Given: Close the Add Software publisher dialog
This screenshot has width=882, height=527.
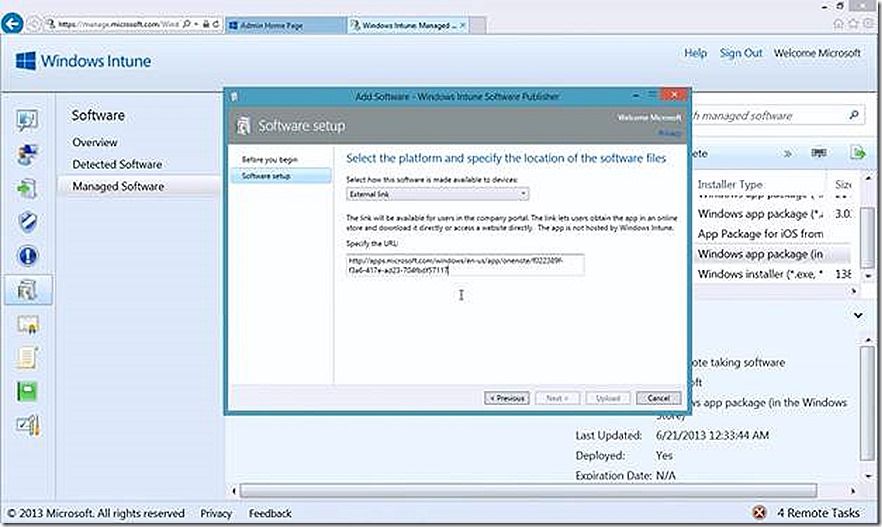Looking at the screenshot, I should (673, 95).
